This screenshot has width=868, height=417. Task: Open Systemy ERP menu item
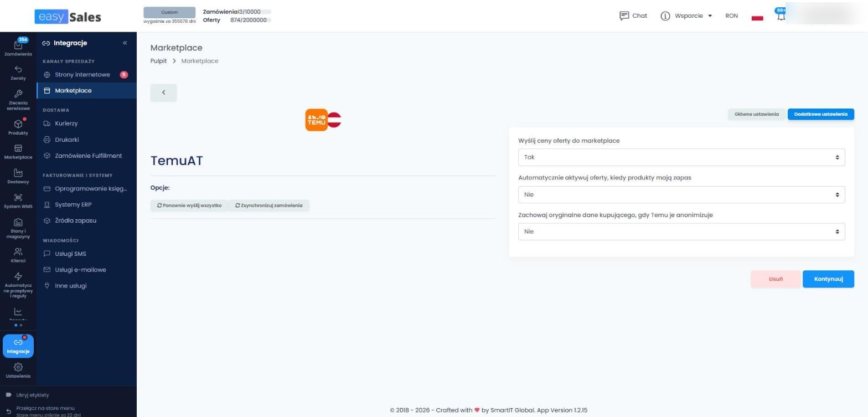(86, 204)
